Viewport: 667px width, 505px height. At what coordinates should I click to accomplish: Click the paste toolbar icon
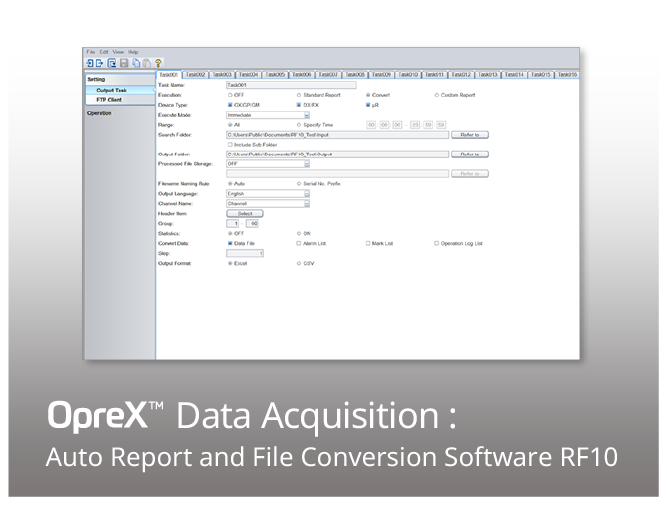point(147,63)
